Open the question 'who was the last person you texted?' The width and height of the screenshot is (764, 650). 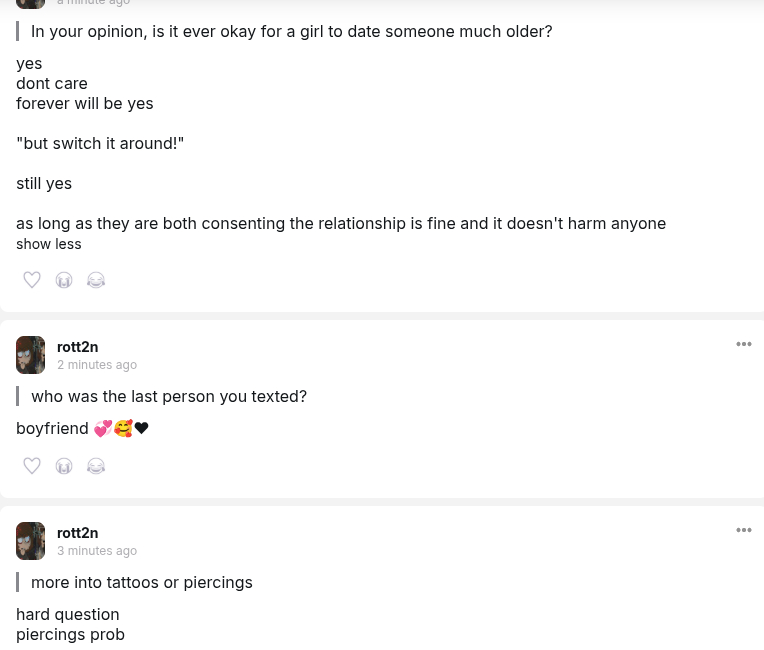coord(169,396)
